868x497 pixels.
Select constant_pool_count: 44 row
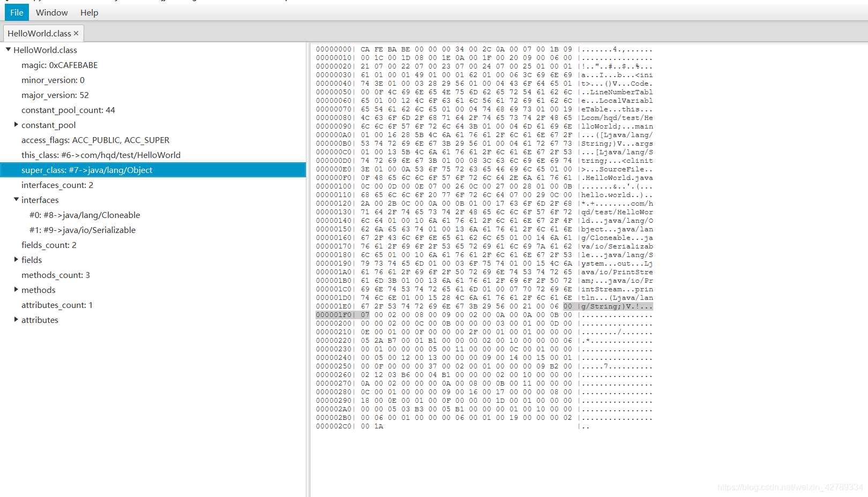click(x=153, y=110)
